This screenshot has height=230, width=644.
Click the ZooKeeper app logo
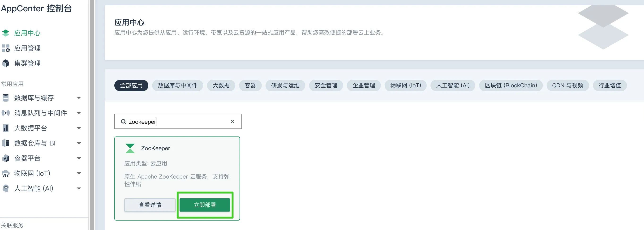coord(130,148)
